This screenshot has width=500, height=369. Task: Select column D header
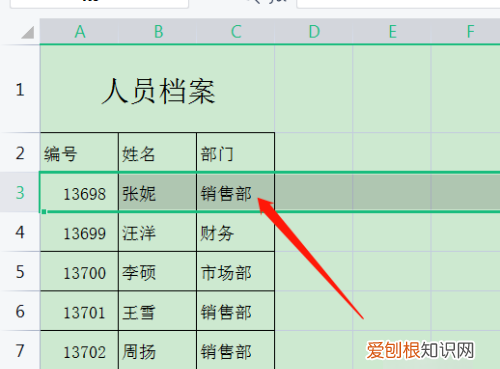click(x=314, y=32)
